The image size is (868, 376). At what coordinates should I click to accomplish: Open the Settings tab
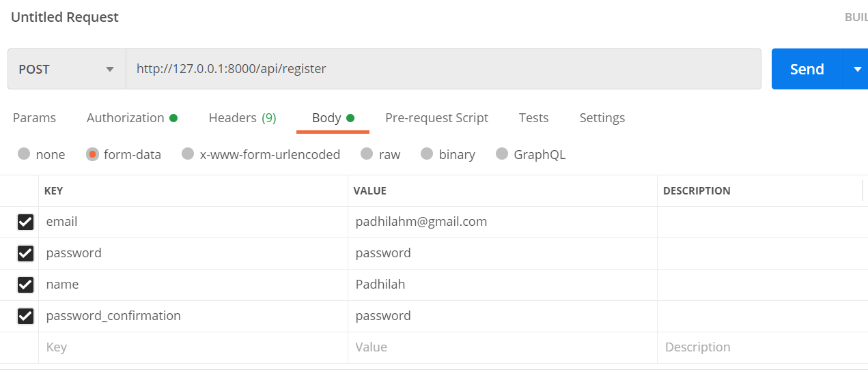pyautogui.click(x=602, y=118)
